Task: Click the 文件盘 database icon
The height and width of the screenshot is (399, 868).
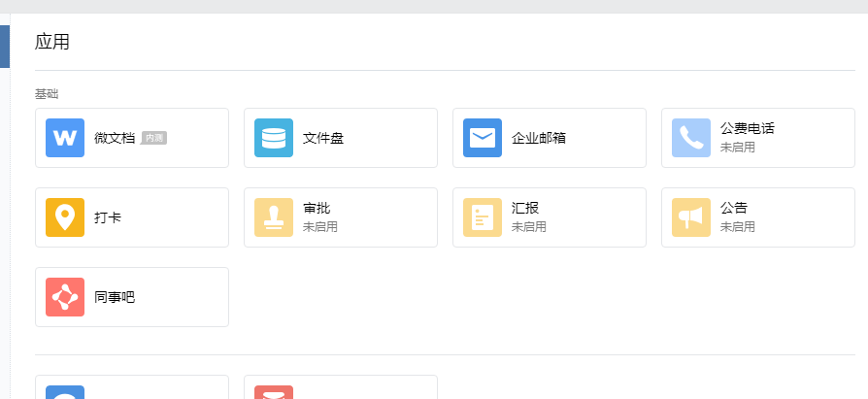Action: (x=274, y=138)
